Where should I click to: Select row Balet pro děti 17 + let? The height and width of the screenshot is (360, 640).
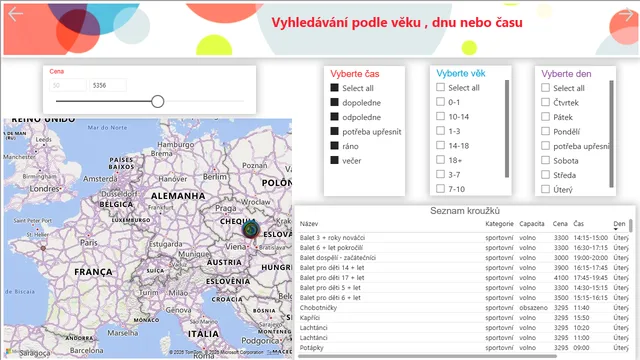pyautogui.click(x=464, y=278)
